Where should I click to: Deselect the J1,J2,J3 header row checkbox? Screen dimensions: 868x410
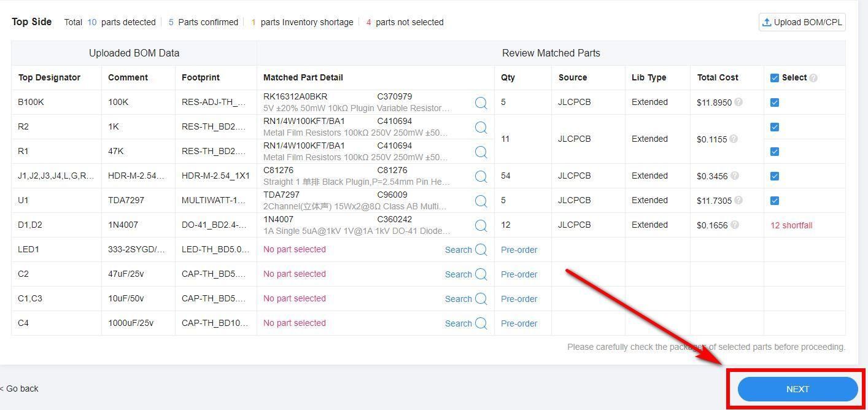[775, 176]
